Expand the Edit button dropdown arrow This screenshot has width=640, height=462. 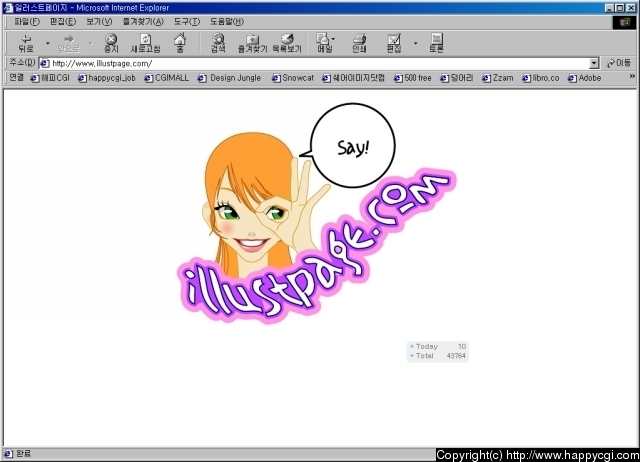click(x=416, y=43)
